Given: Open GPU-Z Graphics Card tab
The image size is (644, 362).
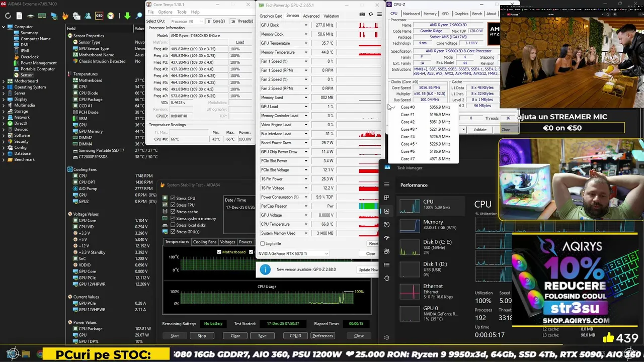Looking at the screenshot, I should (x=271, y=16).
